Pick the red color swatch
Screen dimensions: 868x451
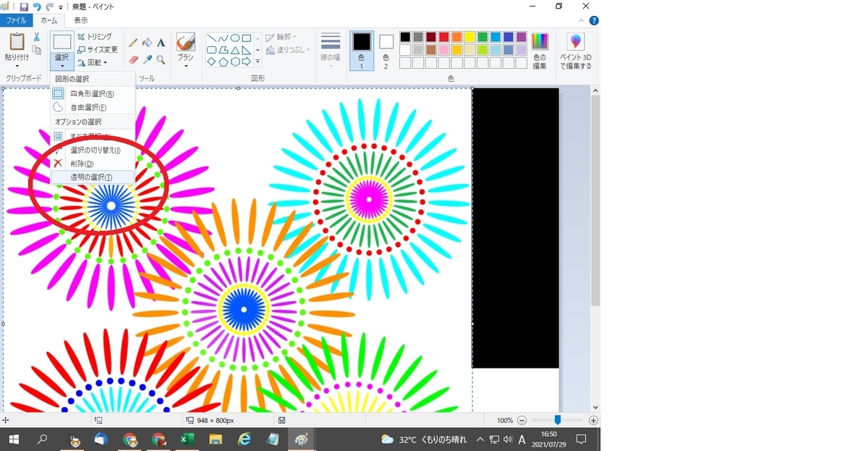(444, 37)
